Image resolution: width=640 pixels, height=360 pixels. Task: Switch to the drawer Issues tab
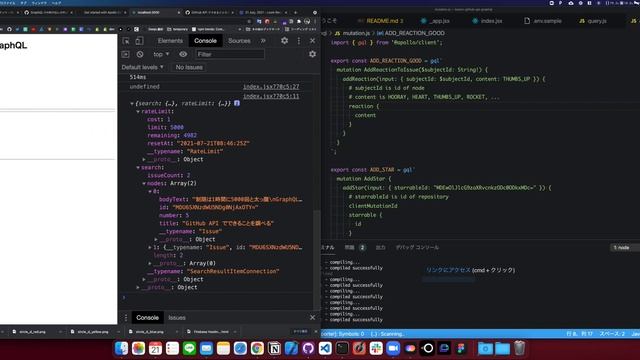pyautogui.click(x=177, y=318)
